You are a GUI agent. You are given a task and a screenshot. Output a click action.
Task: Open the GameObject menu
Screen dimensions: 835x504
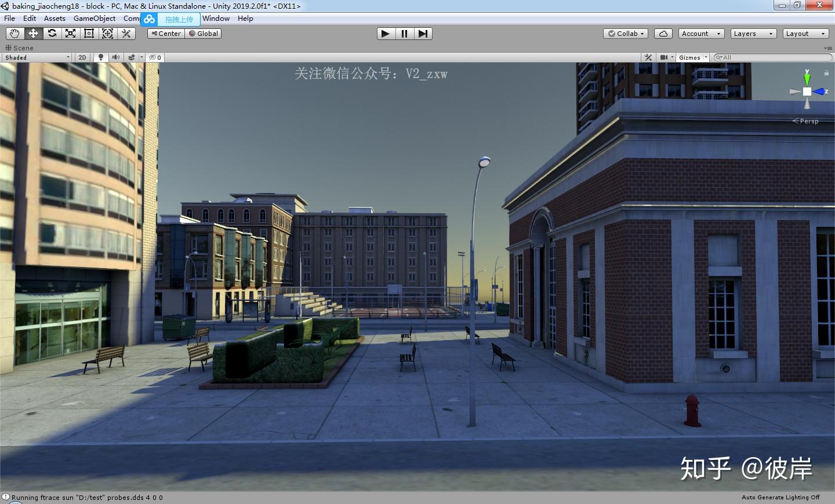click(95, 19)
